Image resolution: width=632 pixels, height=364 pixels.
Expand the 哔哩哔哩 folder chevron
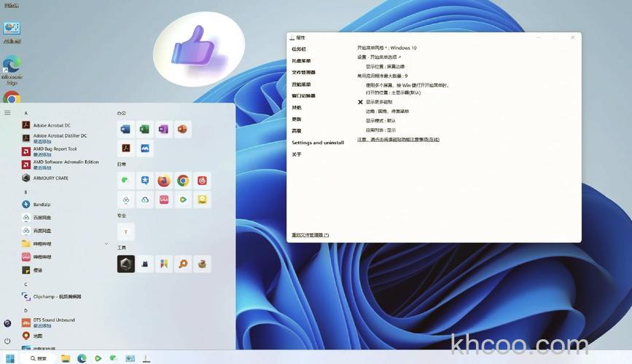click(x=106, y=244)
